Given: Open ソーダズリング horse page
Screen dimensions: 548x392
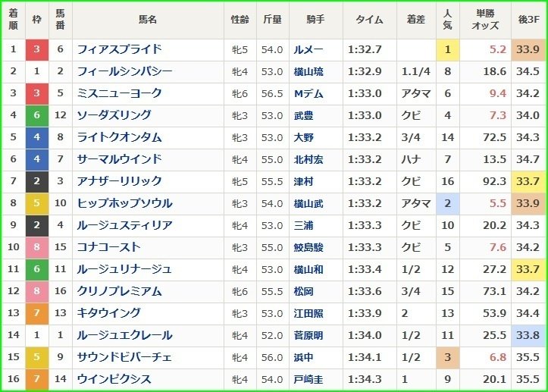Looking at the screenshot, I should (114, 115).
